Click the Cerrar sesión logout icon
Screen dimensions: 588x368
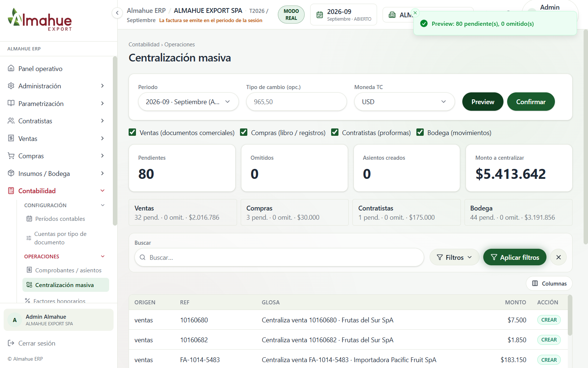tap(11, 343)
